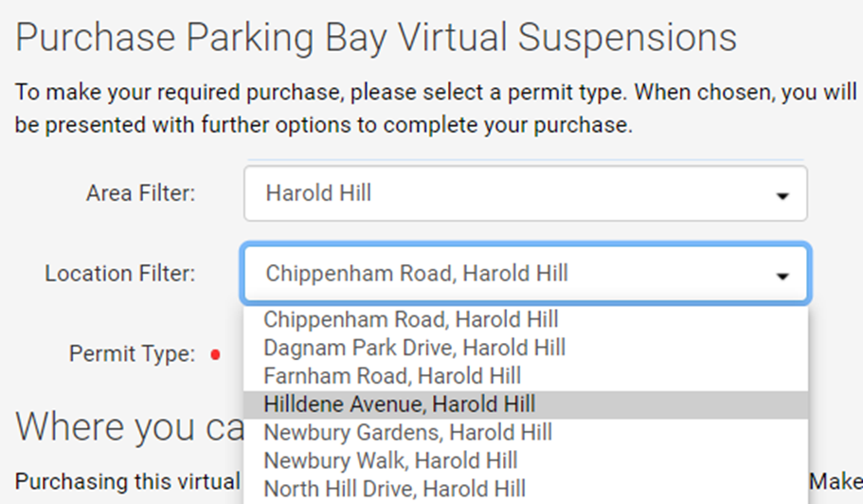Click the permit type instruction paragraph
Screen dimensions: 863x504
436,108
